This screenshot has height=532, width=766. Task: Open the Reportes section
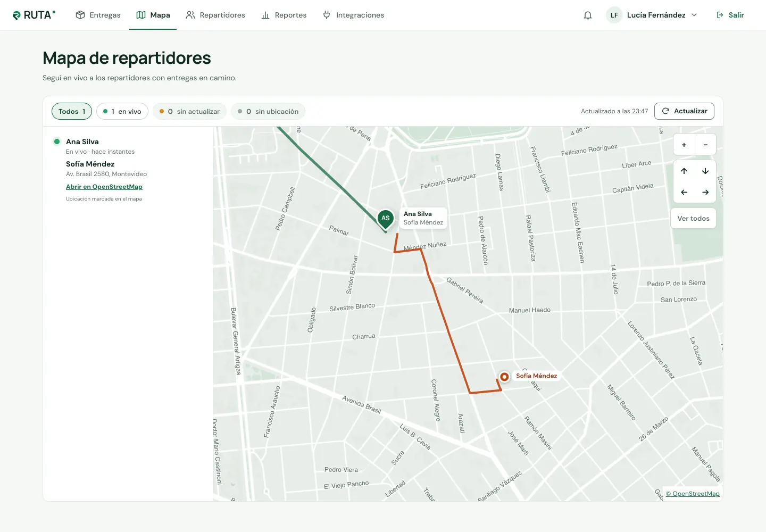tap(284, 15)
